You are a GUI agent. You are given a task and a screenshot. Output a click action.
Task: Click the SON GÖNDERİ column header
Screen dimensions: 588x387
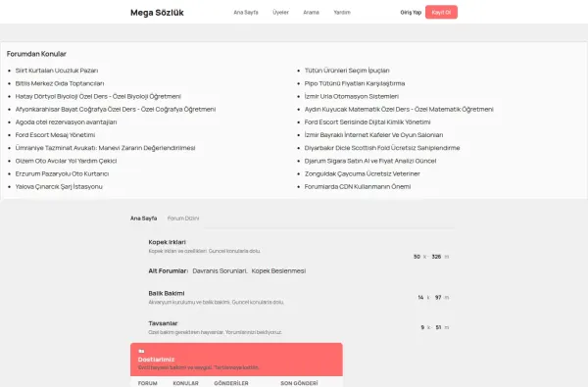coord(299,383)
